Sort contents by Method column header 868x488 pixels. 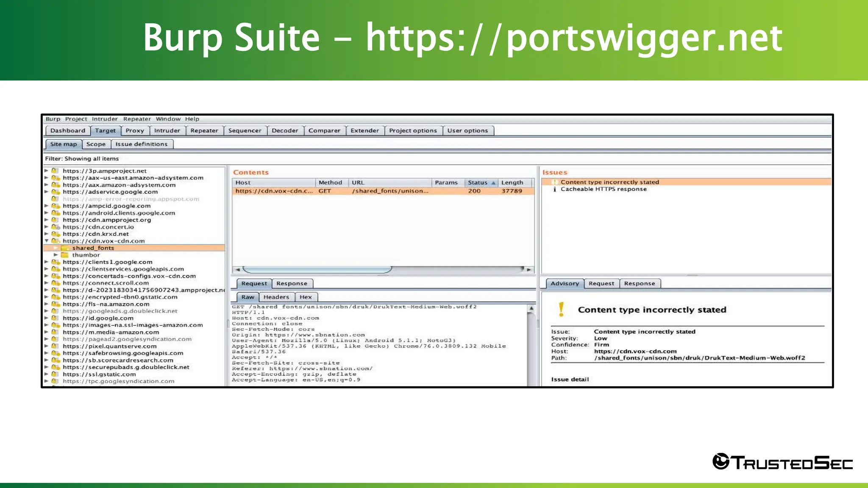pyautogui.click(x=332, y=183)
